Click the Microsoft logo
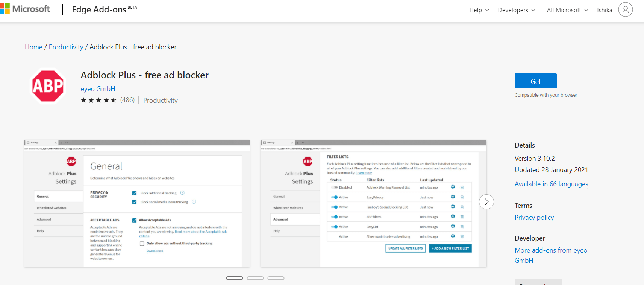This screenshot has width=644, height=285. click(25, 9)
